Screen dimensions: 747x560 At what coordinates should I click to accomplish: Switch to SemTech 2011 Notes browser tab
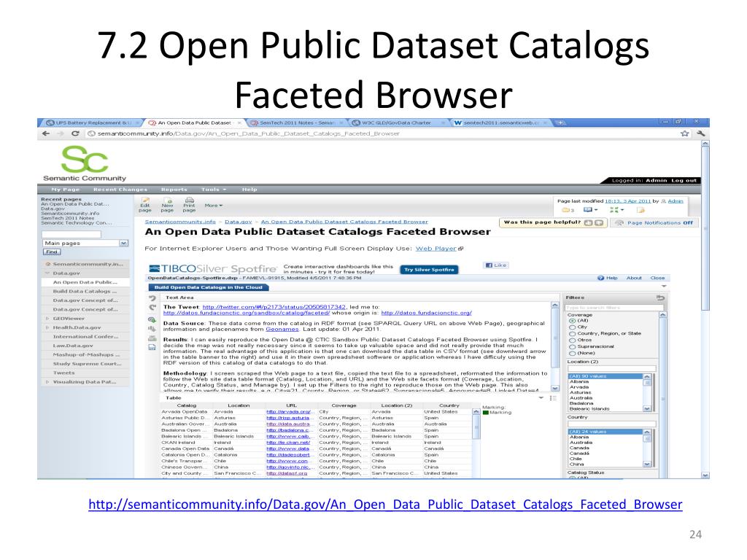click(x=295, y=122)
